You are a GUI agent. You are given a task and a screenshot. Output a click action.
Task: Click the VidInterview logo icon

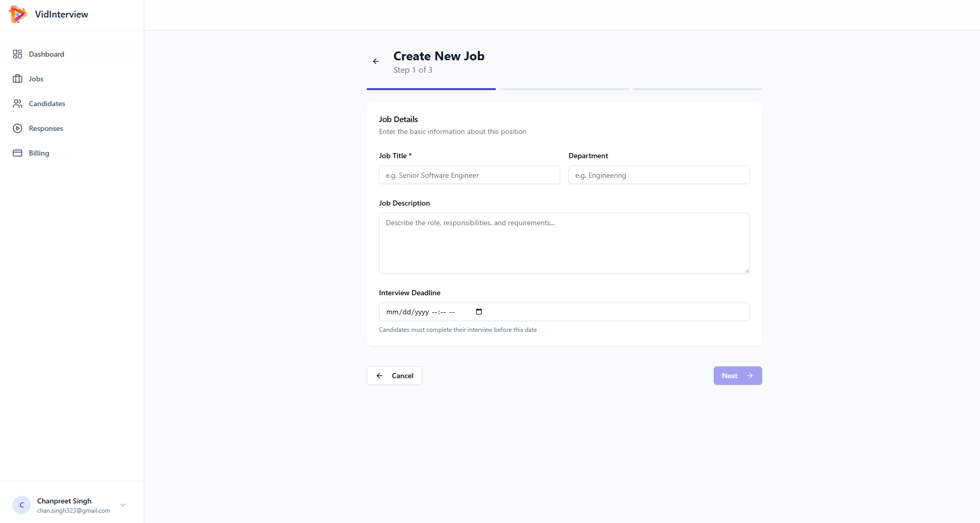click(x=18, y=14)
